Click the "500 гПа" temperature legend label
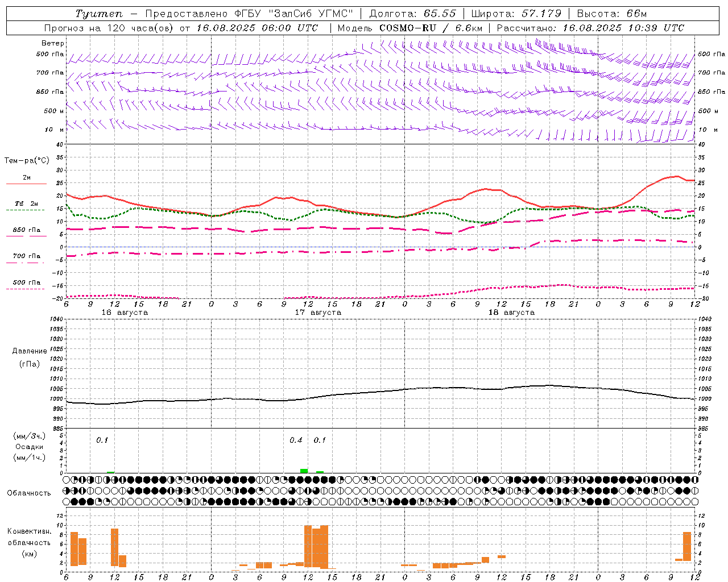This screenshot has height=582, width=728. (27, 282)
